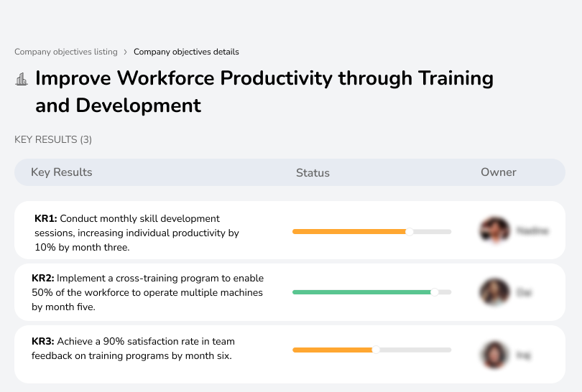Select the Company objectives details breadcrumb
The image size is (582, 392).
click(x=186, y=52)
